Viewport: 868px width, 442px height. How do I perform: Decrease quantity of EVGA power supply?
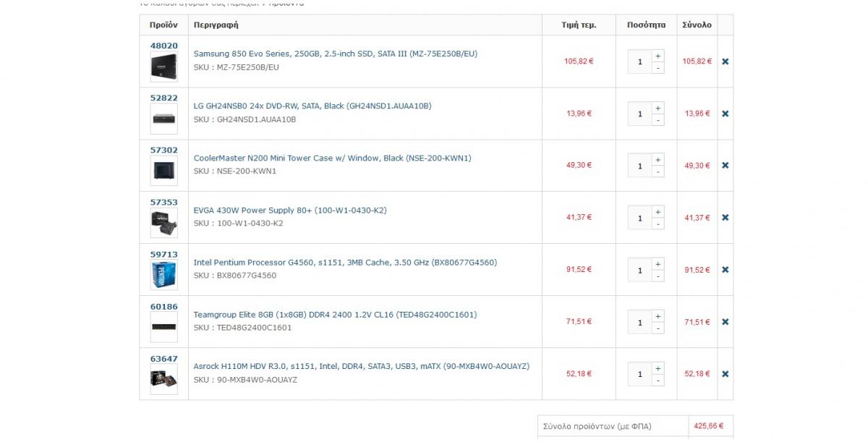tap(658, 224)
